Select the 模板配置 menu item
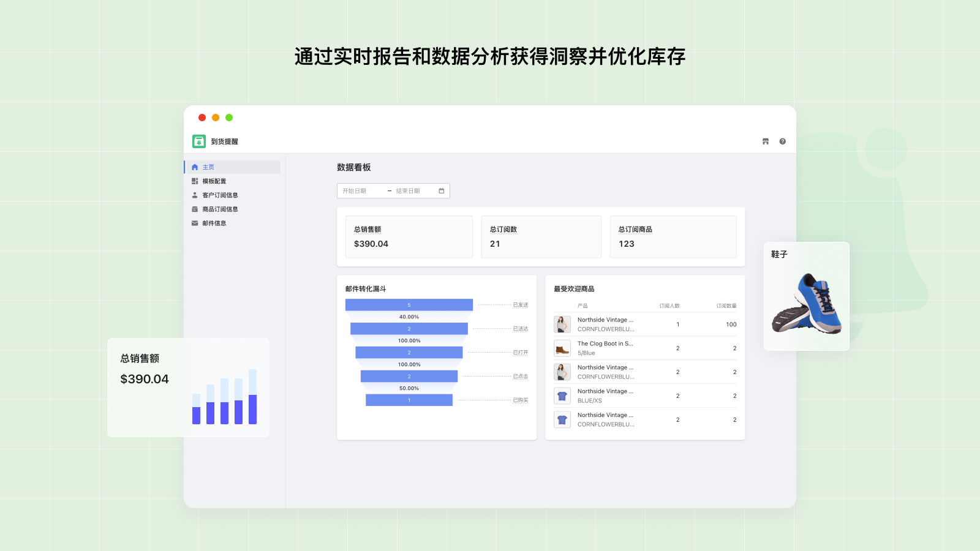The width and height of the screenshot is (980, 551). point(214,181)
